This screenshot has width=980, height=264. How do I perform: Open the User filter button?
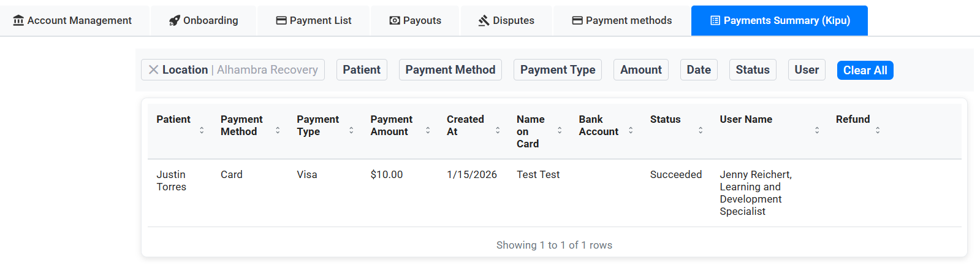[x=807, y=70]
